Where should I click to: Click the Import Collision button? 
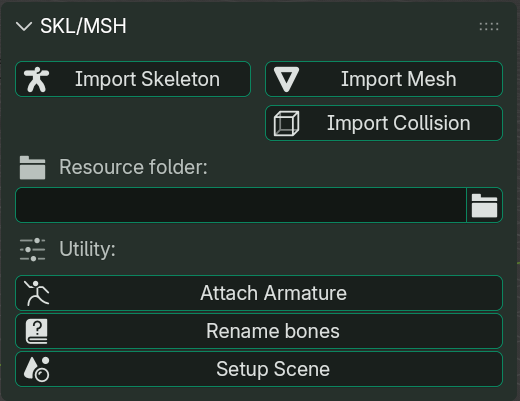point(384,123)
